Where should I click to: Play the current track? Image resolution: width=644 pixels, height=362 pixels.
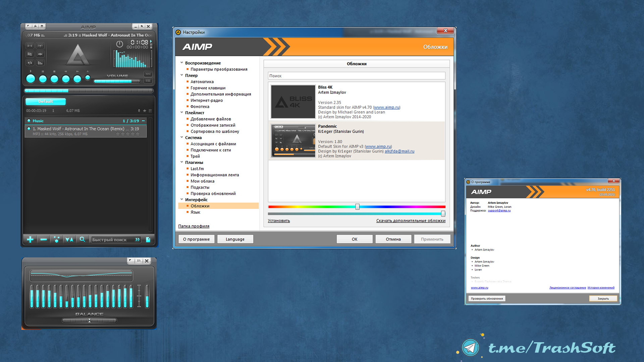click(x=31, y=79)
